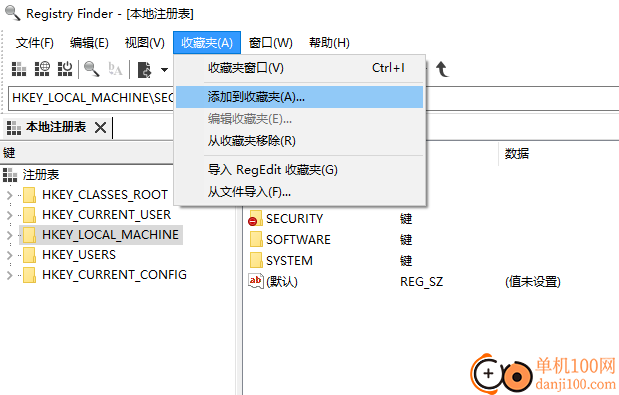This screenshot has height=395, width=619.
Task: Select HKEY_CURRENT_CONFIG in the tree
Action: pyautogui.click(x=114, y=275)
